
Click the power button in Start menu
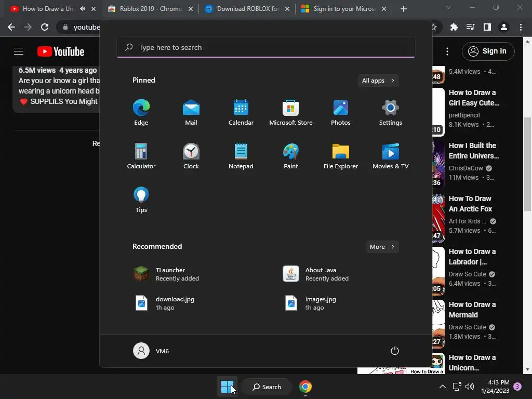tap(395, 351)
